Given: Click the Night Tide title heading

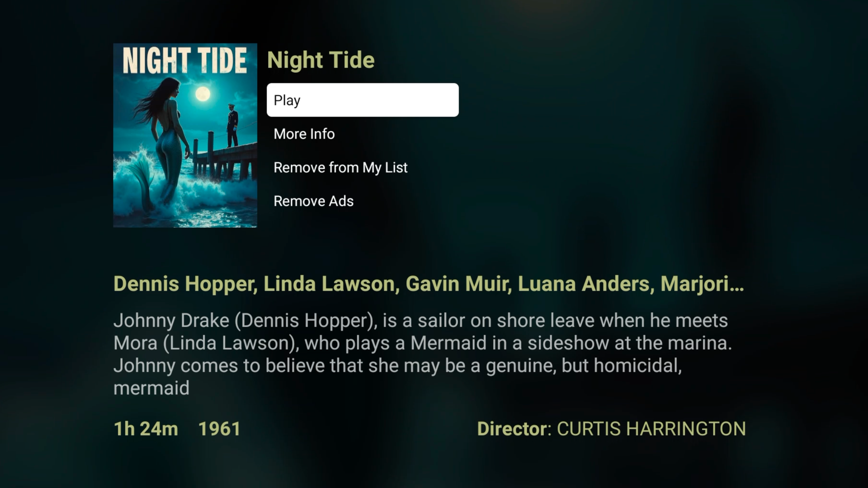Looking at the screenshot, I should coord(321,60).
